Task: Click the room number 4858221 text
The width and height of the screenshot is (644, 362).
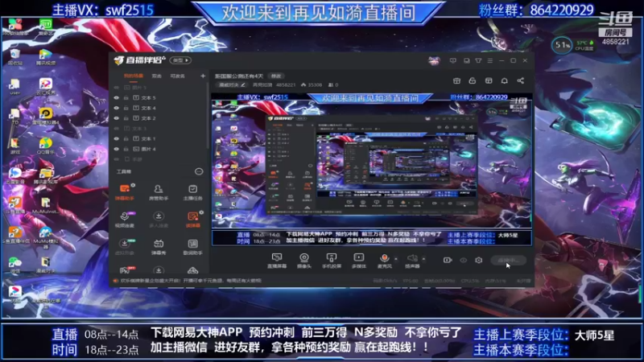Action: point(286,85)
